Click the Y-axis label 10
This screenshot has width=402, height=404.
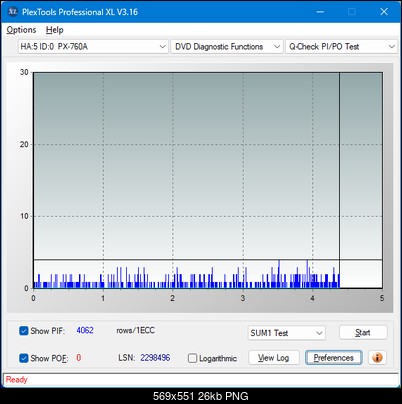pos(24,216)
